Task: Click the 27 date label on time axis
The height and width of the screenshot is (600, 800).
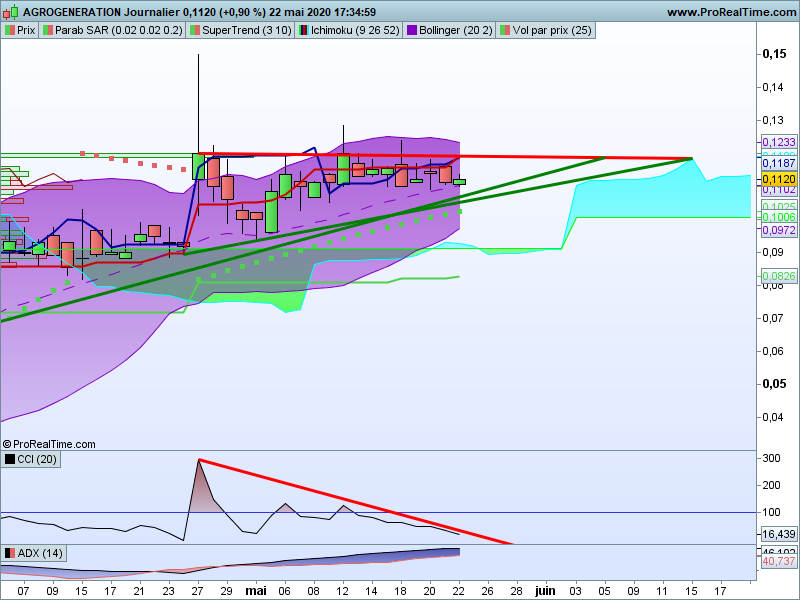Action: 197,591
